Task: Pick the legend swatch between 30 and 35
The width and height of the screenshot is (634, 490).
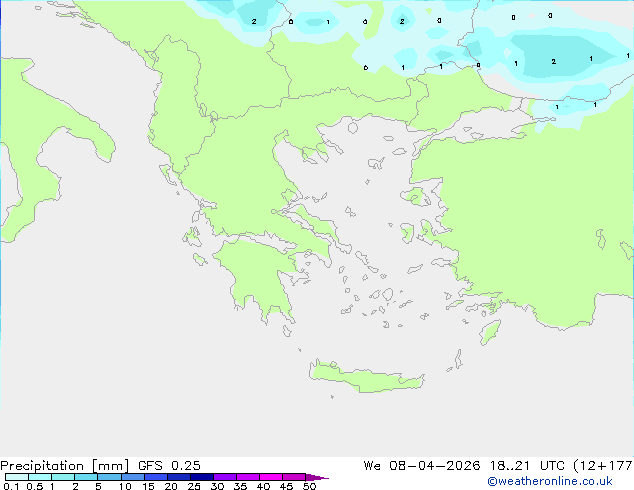Action: (224, 477)
